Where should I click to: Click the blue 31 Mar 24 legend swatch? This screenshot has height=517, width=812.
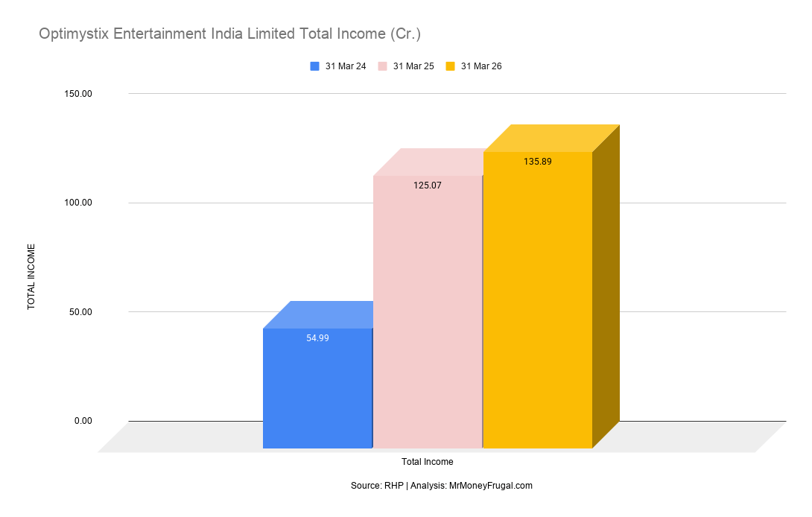(x=314, y=66)
